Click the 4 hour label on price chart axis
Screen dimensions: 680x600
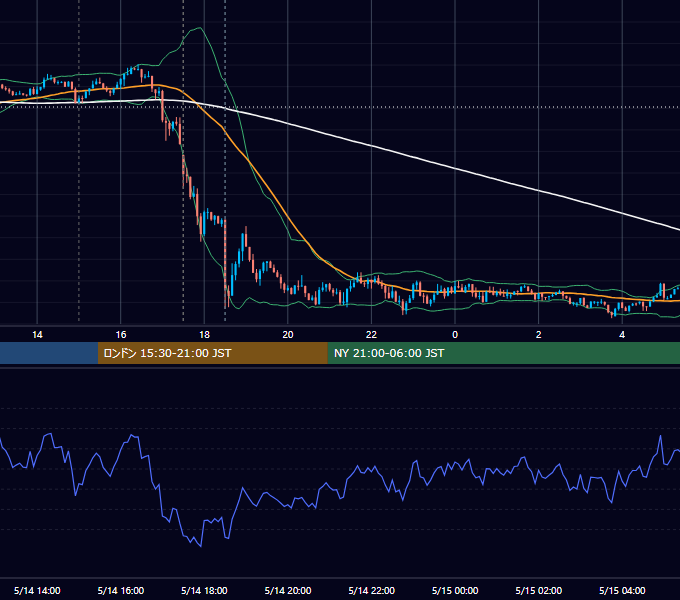[x=622, y=335]
